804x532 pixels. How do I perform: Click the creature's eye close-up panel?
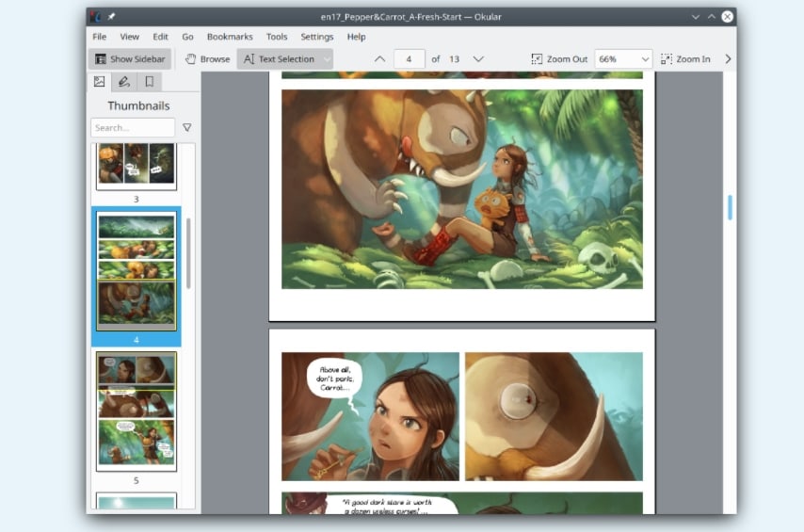tap(554, 416)
